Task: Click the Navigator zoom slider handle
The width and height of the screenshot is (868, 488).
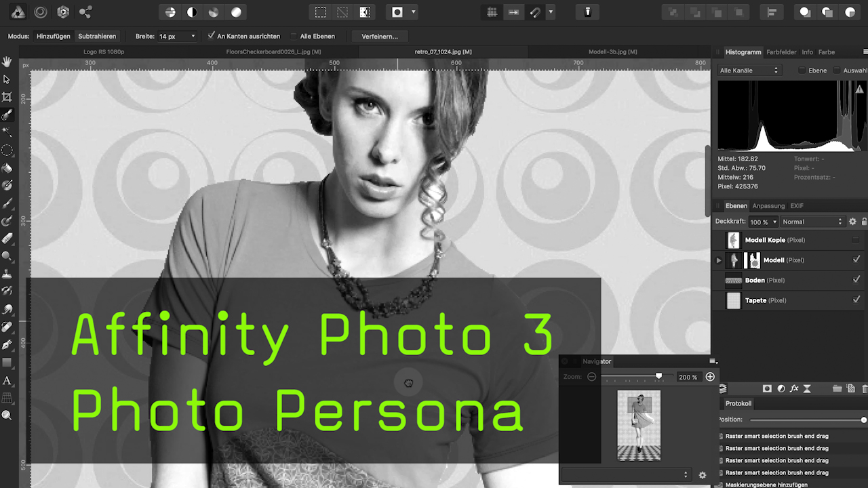Action: [x=658, y=376]
